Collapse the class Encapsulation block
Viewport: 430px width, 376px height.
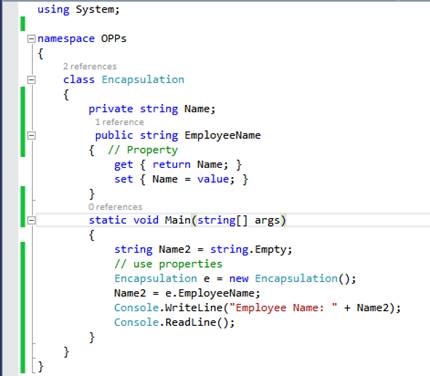pos(31,80)
